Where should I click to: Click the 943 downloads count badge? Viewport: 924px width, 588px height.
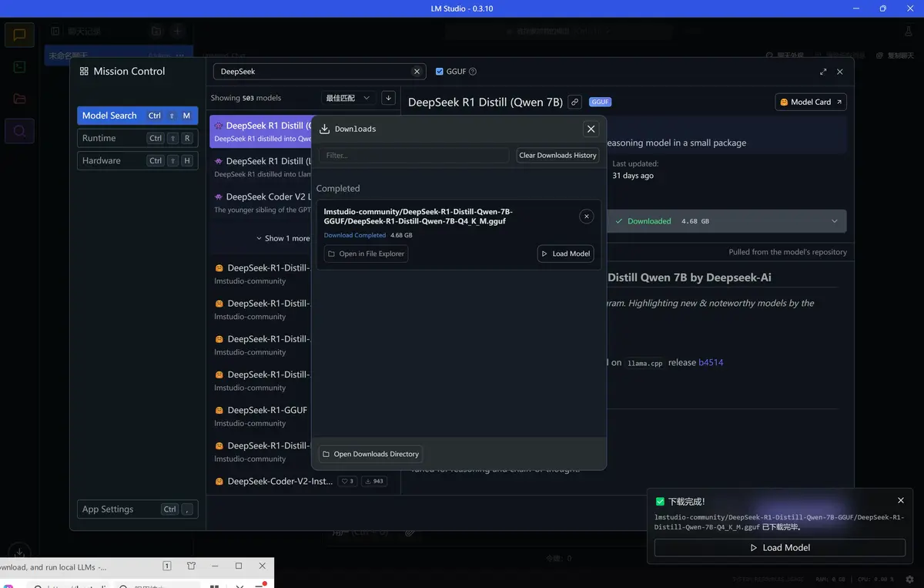374,481
